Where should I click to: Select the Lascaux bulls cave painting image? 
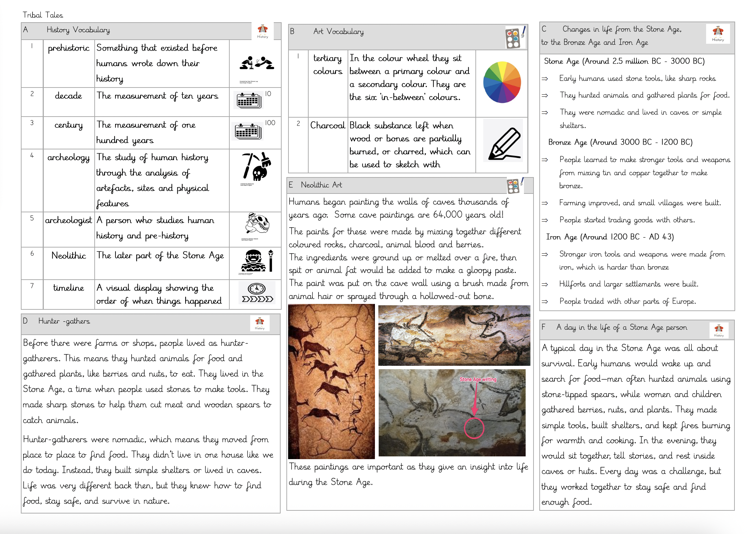(x=454, y=335)
